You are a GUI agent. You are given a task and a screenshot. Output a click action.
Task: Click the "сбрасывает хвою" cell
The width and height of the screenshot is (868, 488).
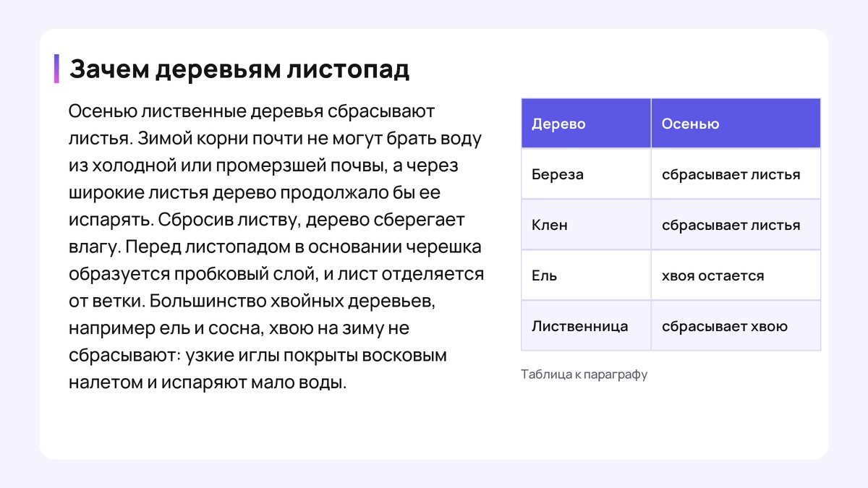point(736,326)
